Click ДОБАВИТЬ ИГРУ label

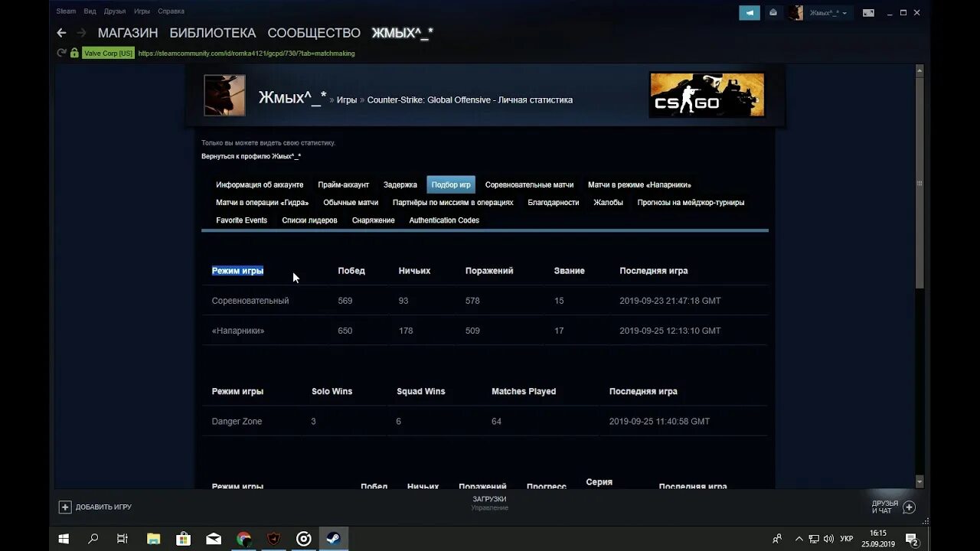click(x=103, y=507)
